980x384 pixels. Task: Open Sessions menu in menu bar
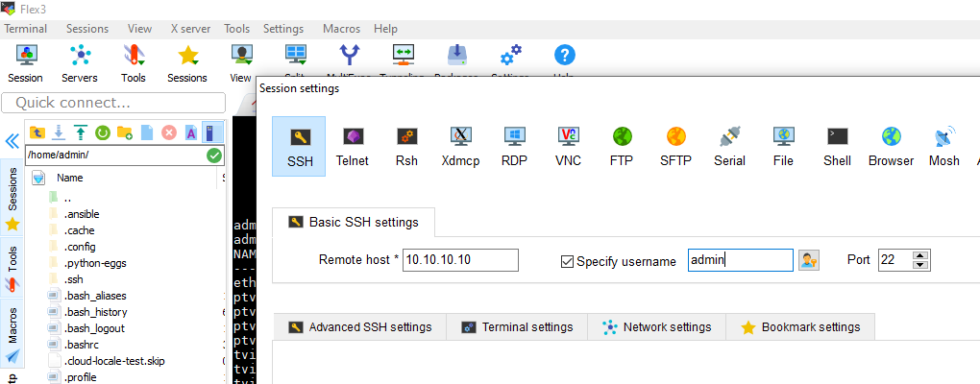87,29
